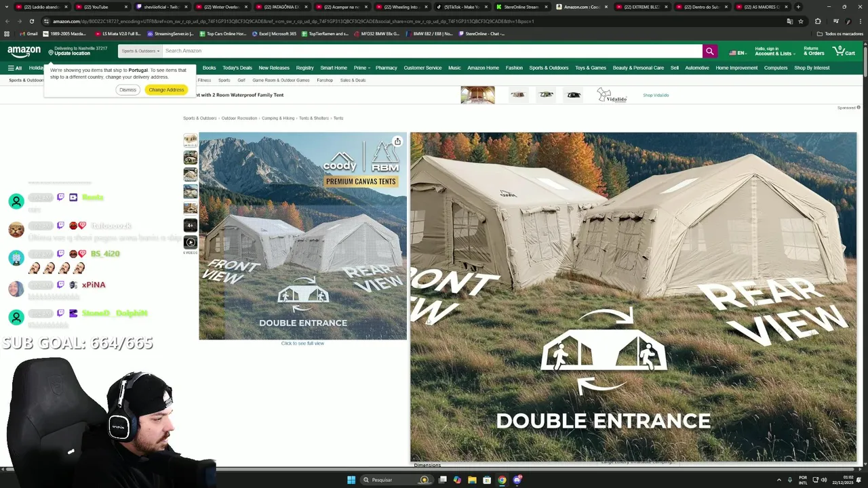
Task: Open the Sales & Deals subnav link
Action: click(x=353, y=80)
